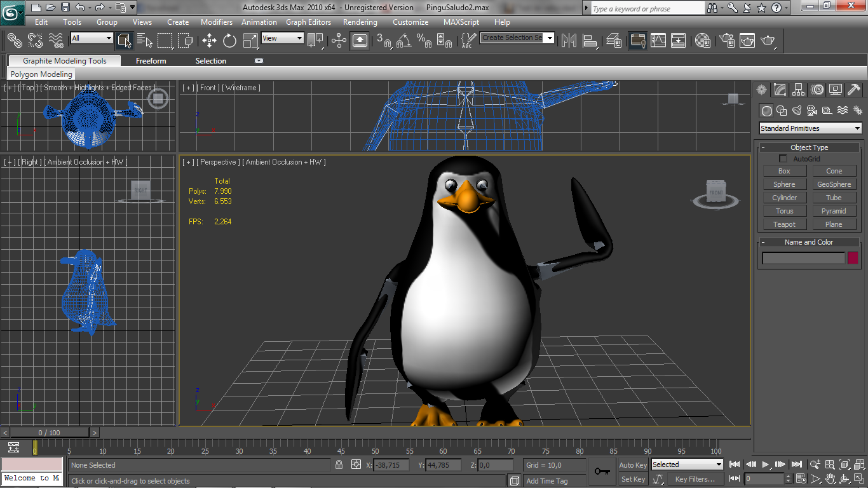Click the Pyramid button

(834, 211)
